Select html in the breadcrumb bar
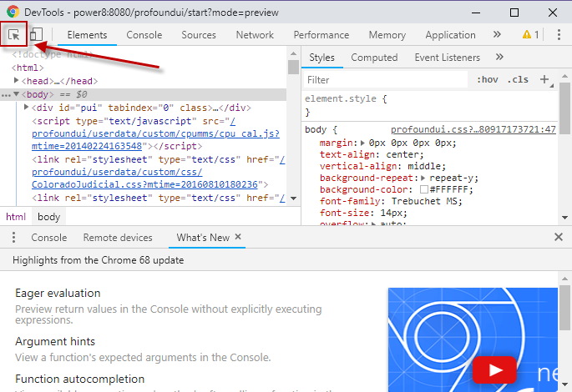Image resolution: width=572 pixels, height=392 pixels. point(16,217)
